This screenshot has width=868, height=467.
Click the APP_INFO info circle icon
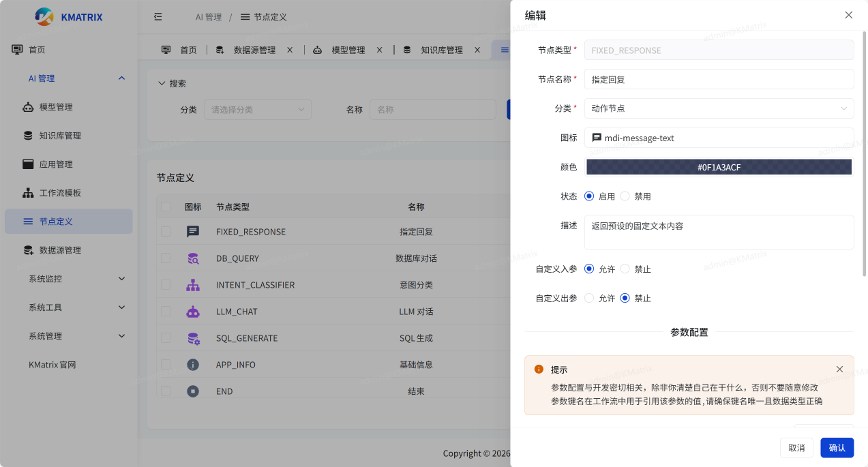[193, 365]
